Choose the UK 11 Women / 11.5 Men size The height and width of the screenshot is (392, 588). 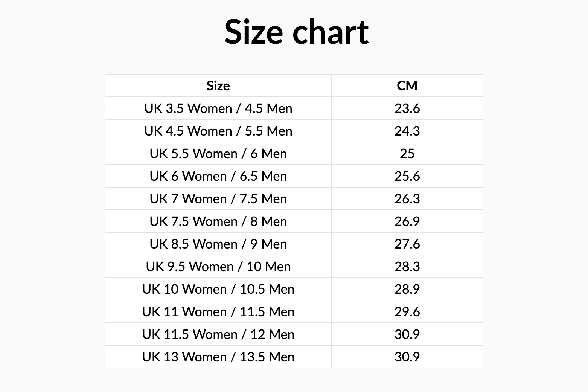218,312
